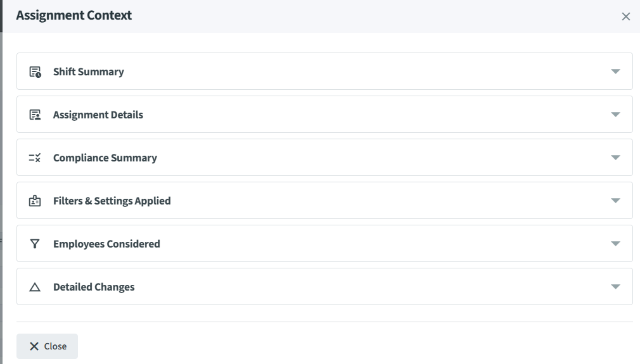Expand Employees Considered with its caret
This screenshot has height=364, width=640.
[x=615, y=244]
